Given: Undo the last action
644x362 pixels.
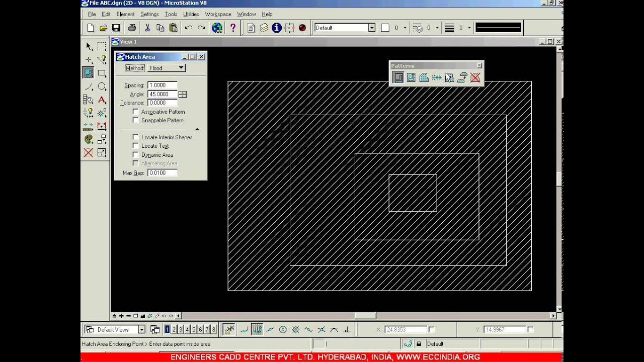Looking at the screenshot, I should point(189,28).
